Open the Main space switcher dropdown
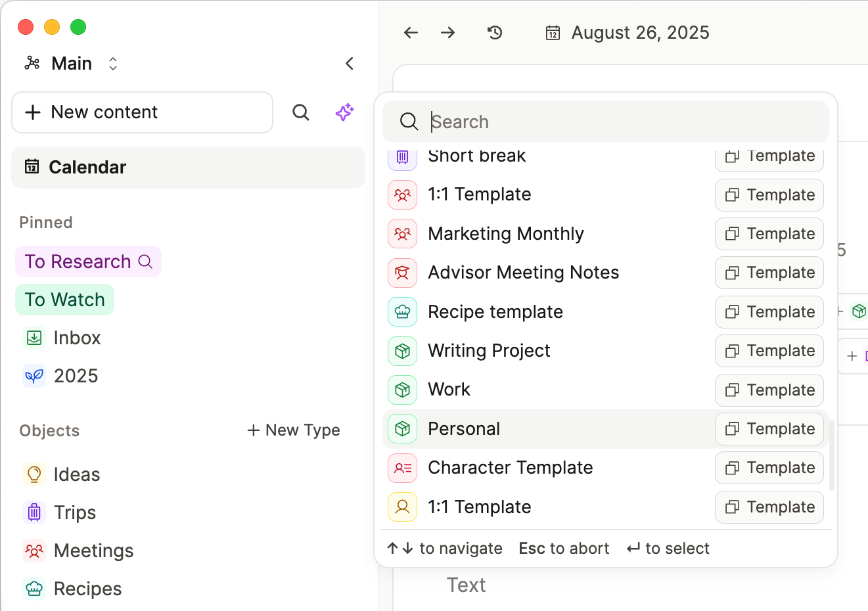Screen dimensions: 868x611 (112, 63)
